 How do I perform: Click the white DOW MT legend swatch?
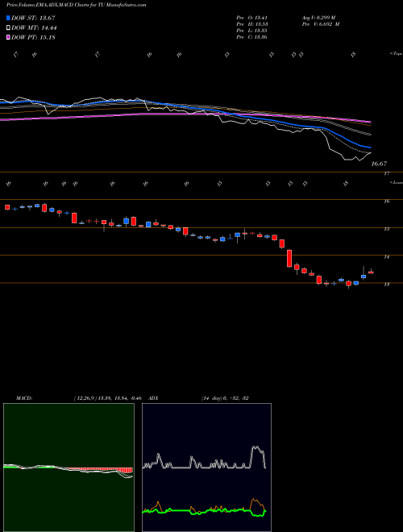point(8,28)
